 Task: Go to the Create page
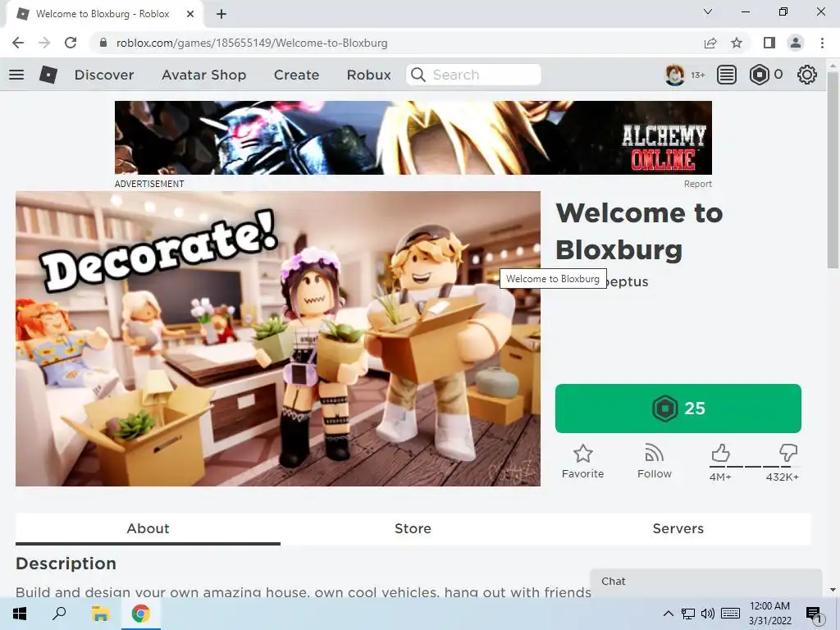[x=296, y=75]
